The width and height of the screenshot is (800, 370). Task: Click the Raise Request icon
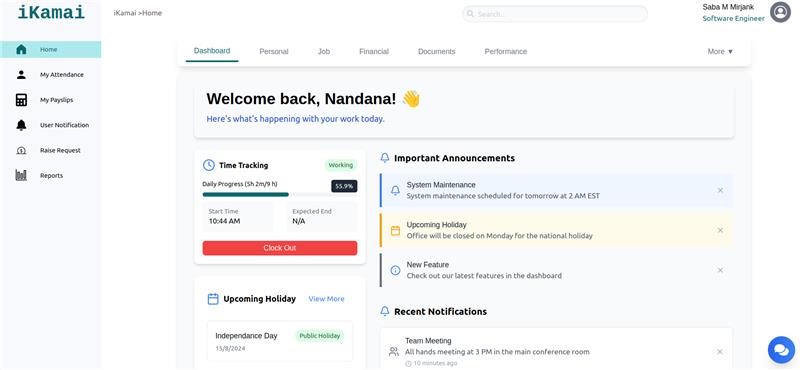click(x=21, y=151)
